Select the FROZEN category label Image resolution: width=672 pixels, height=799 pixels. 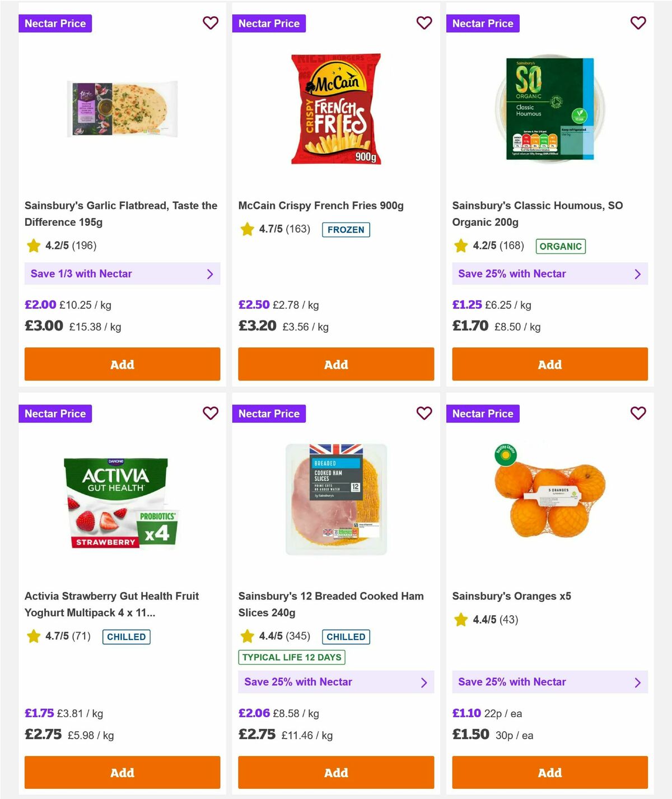[x=346, y=230]
